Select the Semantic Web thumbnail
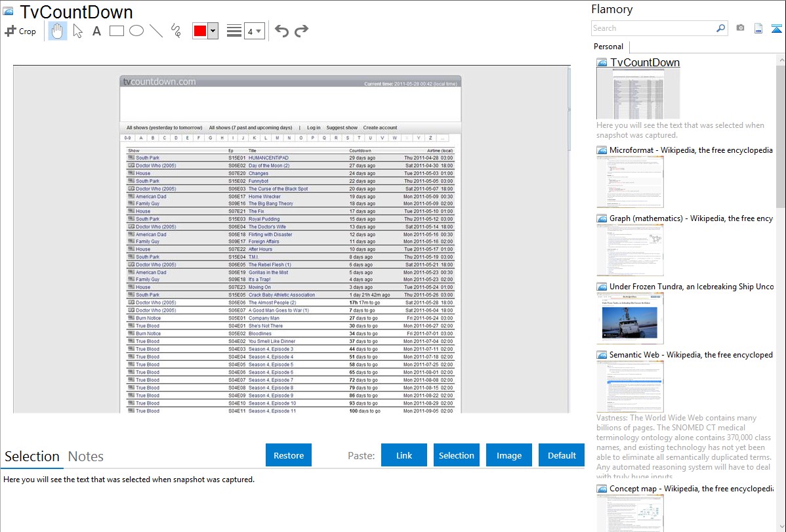Viewport: 786px width, 532px height. click(630, 386)
